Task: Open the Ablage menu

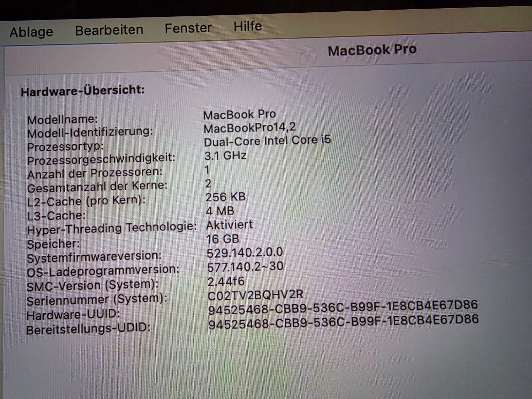Action: 31,32
